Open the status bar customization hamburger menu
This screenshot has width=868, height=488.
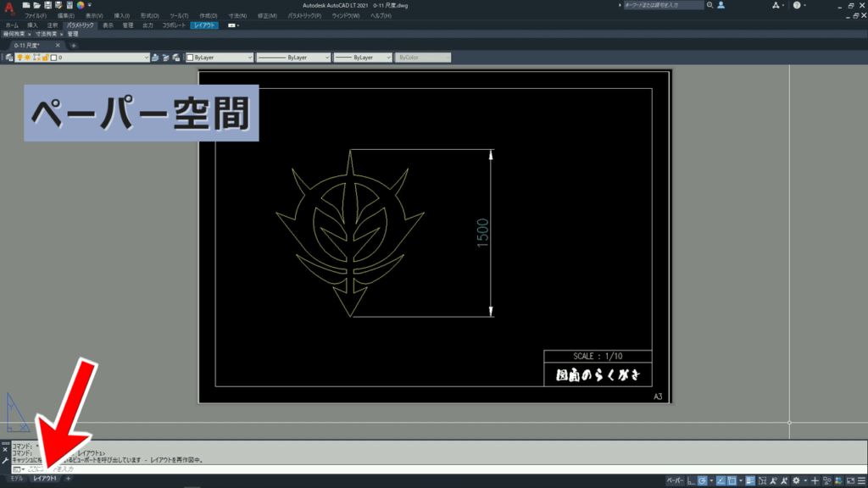861,481
